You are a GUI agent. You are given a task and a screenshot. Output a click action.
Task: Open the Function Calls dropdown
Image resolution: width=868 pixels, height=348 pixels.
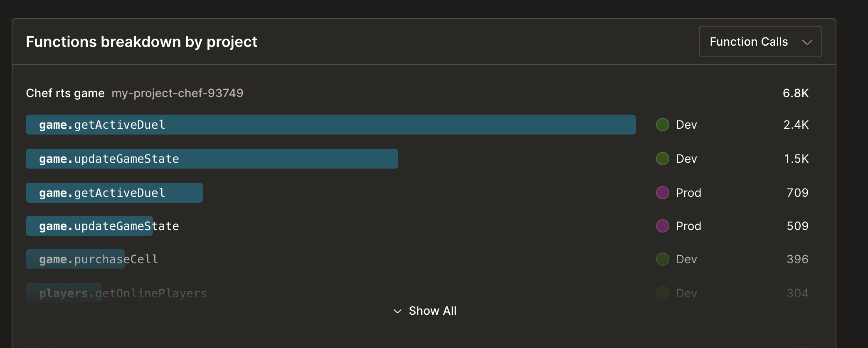pos(760,42)
